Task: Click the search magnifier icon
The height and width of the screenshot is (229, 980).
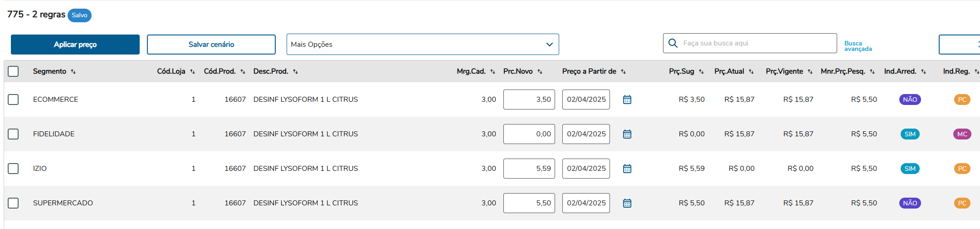Action: coord(673,43)
